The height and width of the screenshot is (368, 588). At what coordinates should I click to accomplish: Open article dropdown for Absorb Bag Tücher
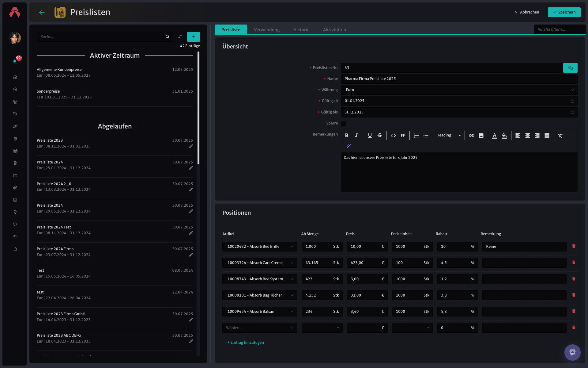260,295
